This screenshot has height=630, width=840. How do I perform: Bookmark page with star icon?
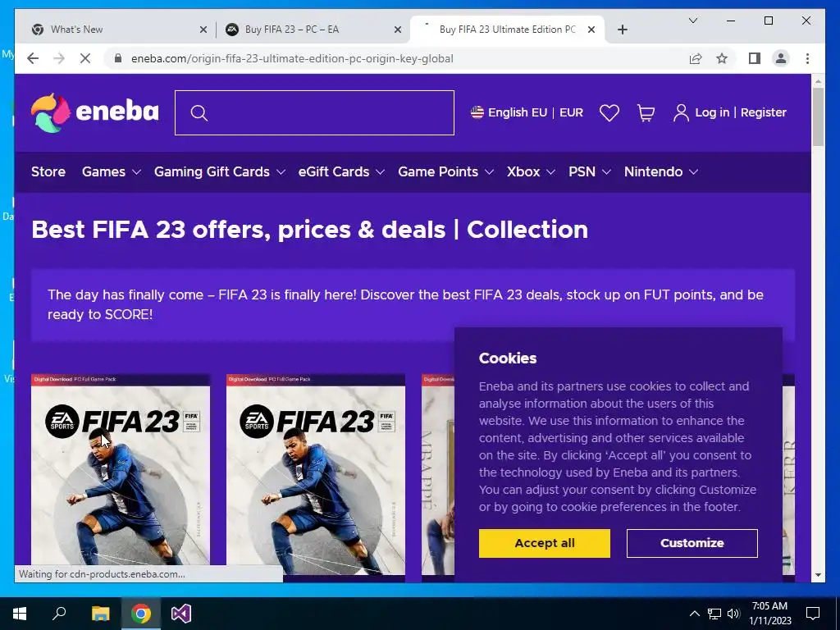[722, 58]
